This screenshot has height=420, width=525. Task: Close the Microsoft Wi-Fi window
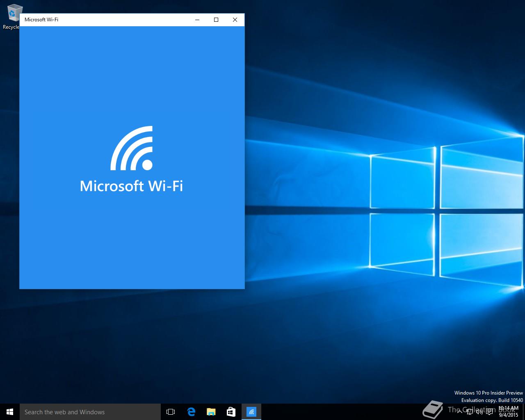point(235,20)
